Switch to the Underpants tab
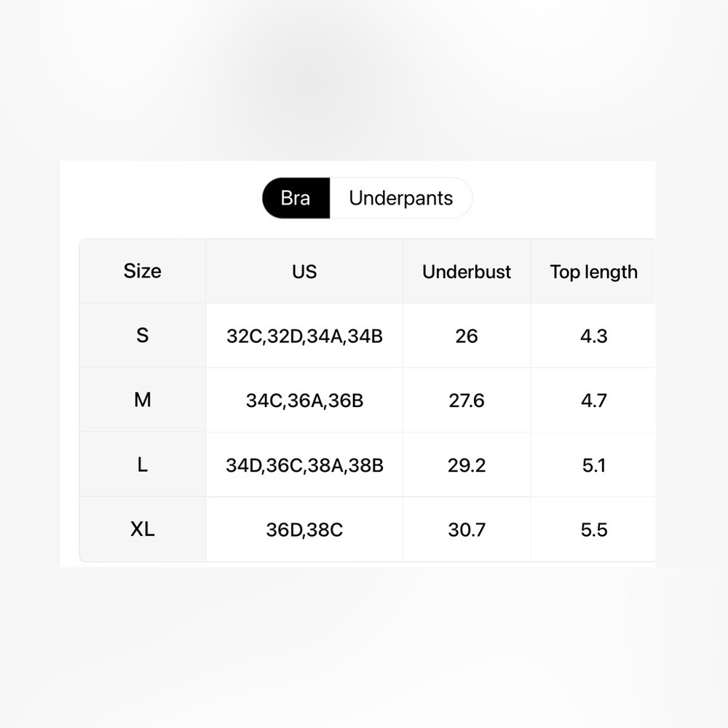This screenshot has width=728, height=728. 400,198
